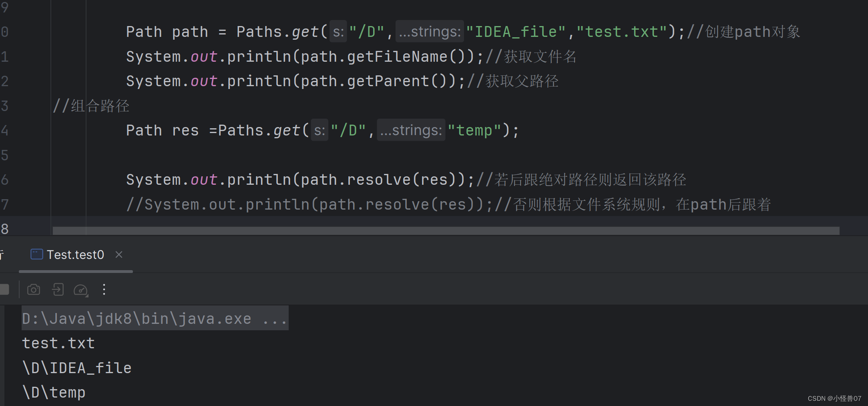Select the 'test.txt' console output line

click(58, 343)
